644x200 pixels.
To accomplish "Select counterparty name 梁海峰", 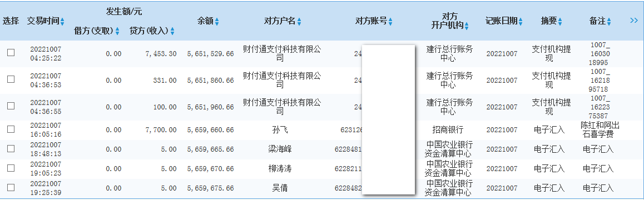I will click(280, 149).
